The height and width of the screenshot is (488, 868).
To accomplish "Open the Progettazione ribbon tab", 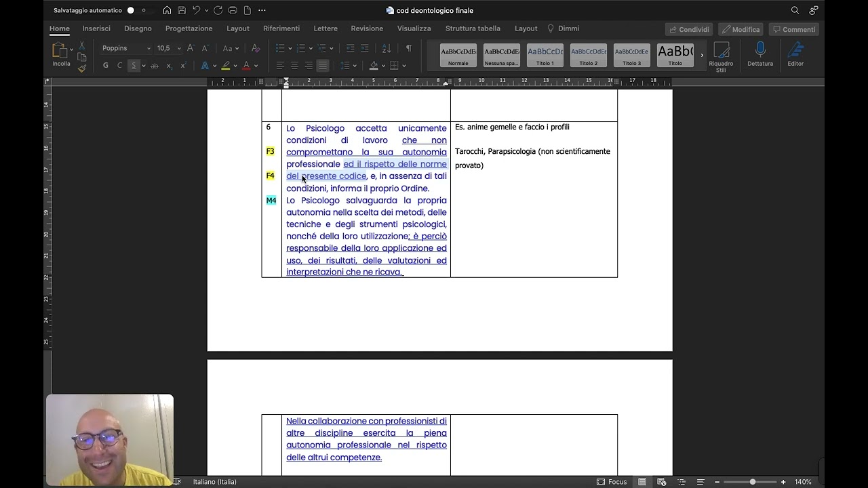I will [x=189, y=28].
